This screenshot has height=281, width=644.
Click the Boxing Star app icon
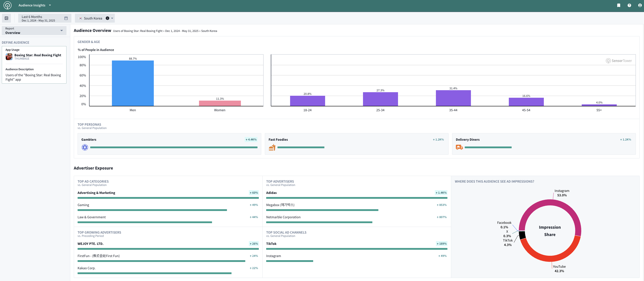tap(9, 57)
